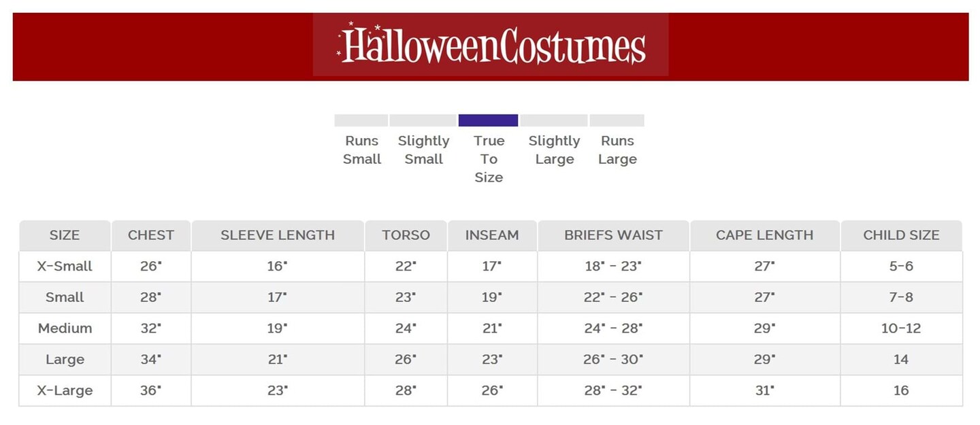The width and height of the screenshot is (980, 425).
Task: Click the BRIEFS WAIST column header
Action: (613, 235)
